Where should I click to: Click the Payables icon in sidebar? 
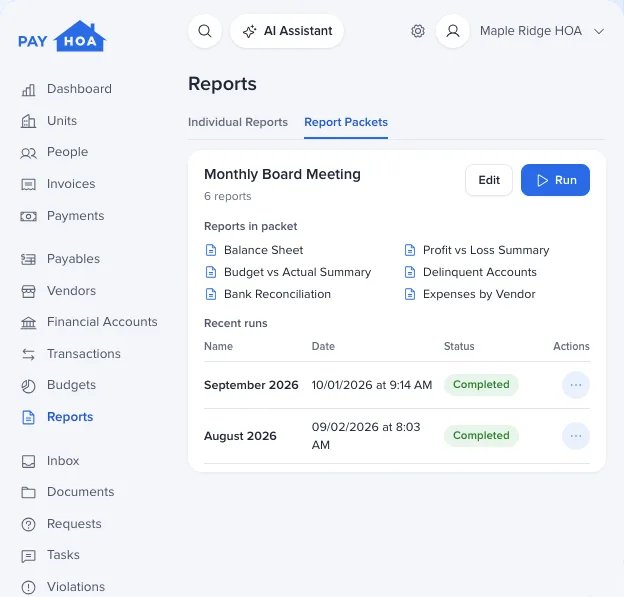[x=28, y=259]
